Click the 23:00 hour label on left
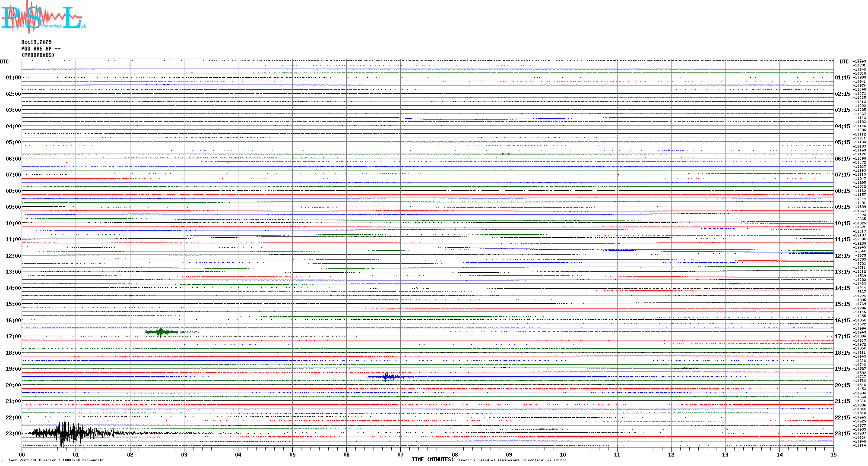 [x=13, y=434]
